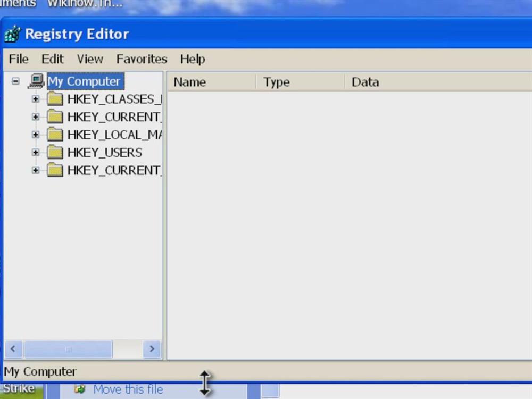Click the Data column header
This screenshot has width=532, height=399.
point(365,82)
